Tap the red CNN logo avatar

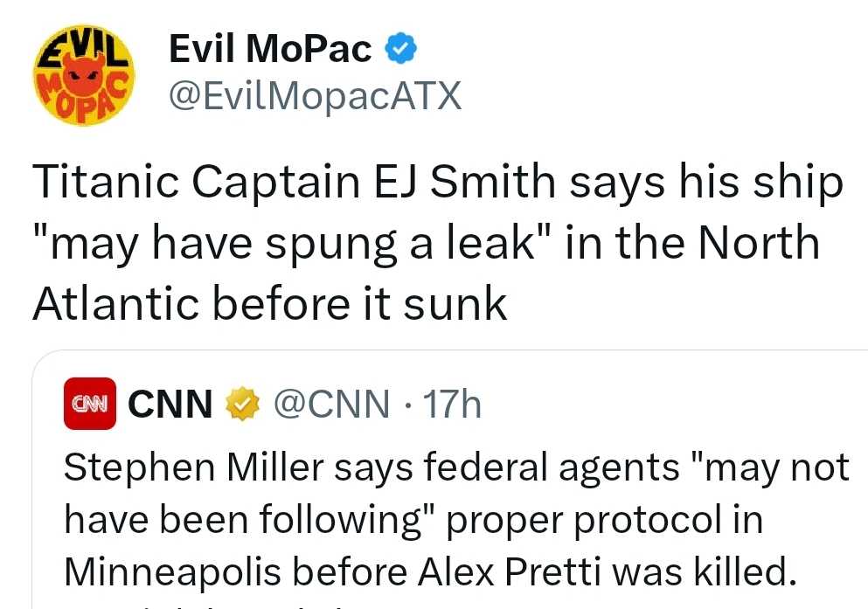(90, 404)
